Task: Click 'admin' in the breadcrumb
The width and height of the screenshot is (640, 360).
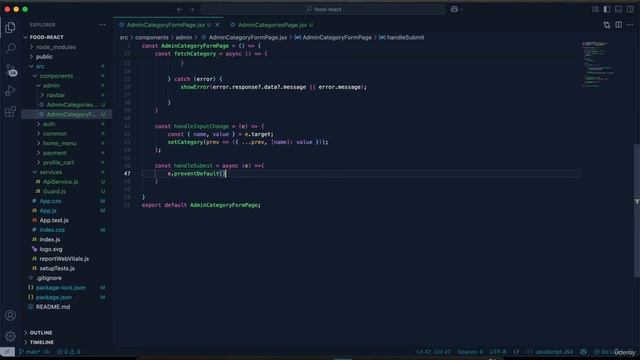Action: coord(184,38)
